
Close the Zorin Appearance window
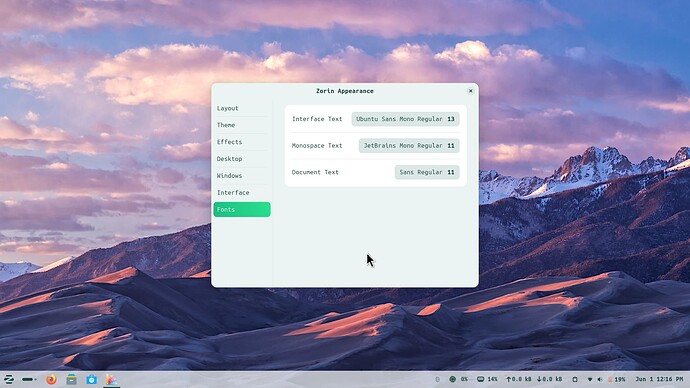pos(470,91)
